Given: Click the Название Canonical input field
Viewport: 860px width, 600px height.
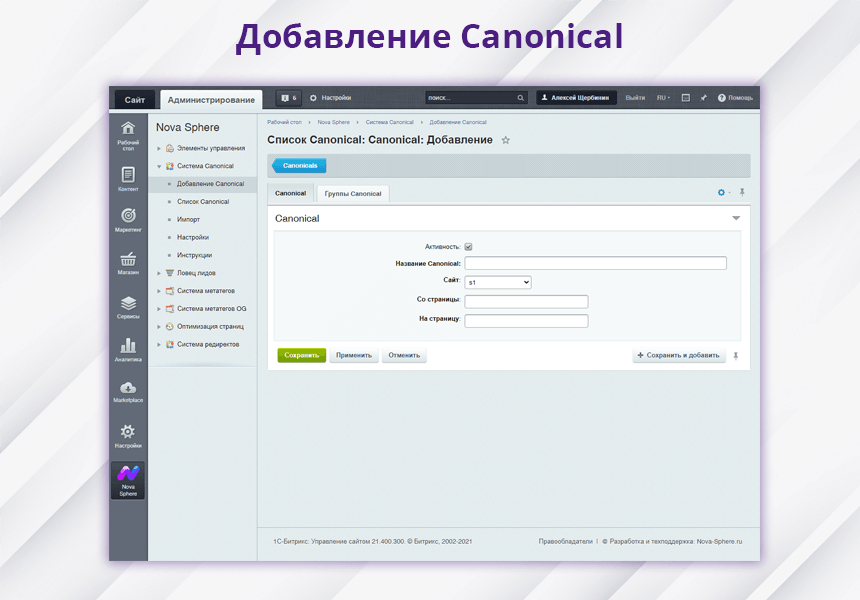Looking at the screenshot, I should (595, 264).
